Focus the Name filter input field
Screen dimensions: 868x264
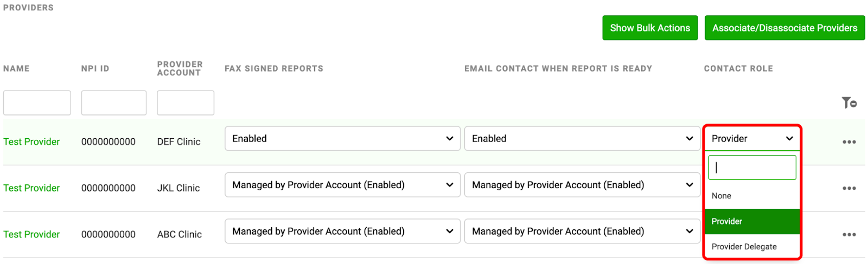click(x=37, y=103)
